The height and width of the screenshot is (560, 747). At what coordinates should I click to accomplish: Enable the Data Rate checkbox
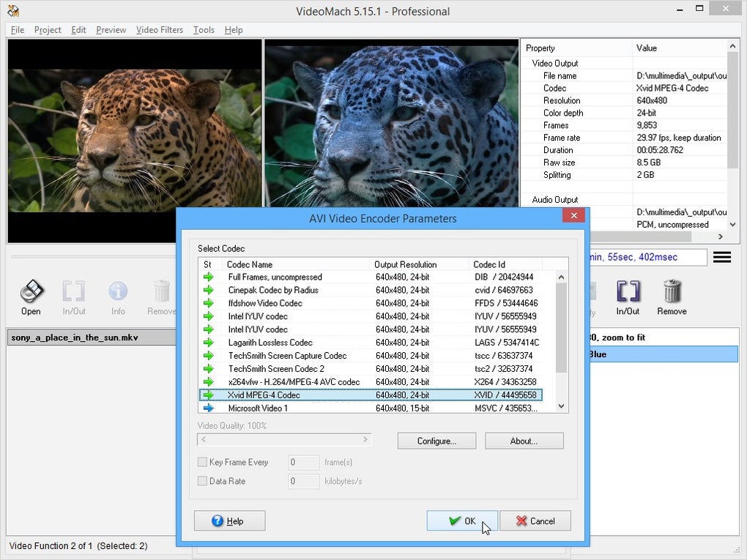click(203, 482)
